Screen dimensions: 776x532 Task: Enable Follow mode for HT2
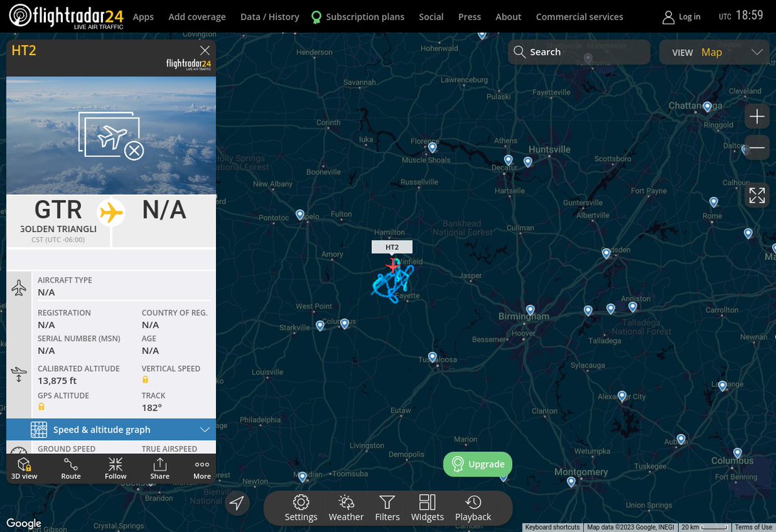coord(115,469)
